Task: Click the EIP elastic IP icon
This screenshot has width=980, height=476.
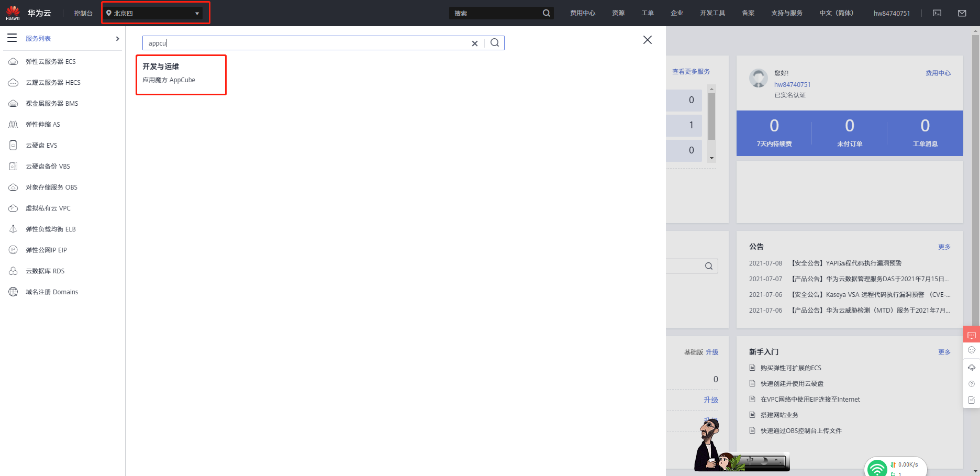Action: (x=13, y=250)
